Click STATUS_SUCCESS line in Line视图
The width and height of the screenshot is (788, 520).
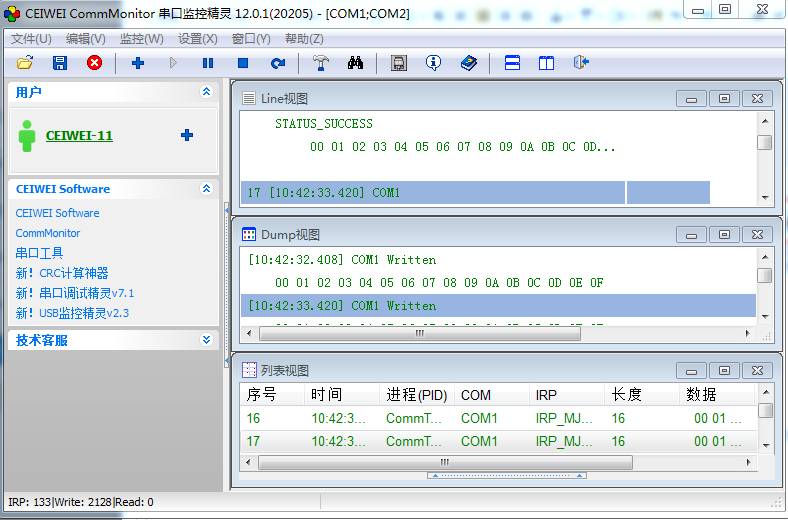(324, 124)
